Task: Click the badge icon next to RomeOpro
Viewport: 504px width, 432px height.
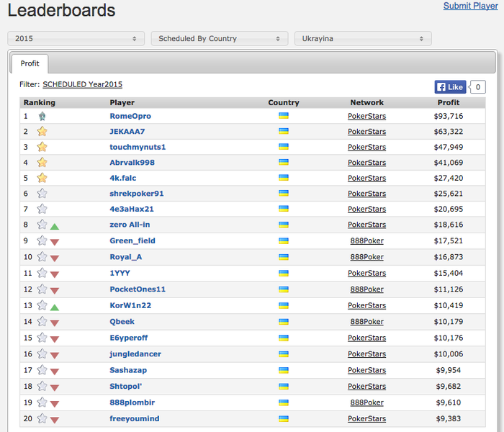Action: click(x=42, y=116)
